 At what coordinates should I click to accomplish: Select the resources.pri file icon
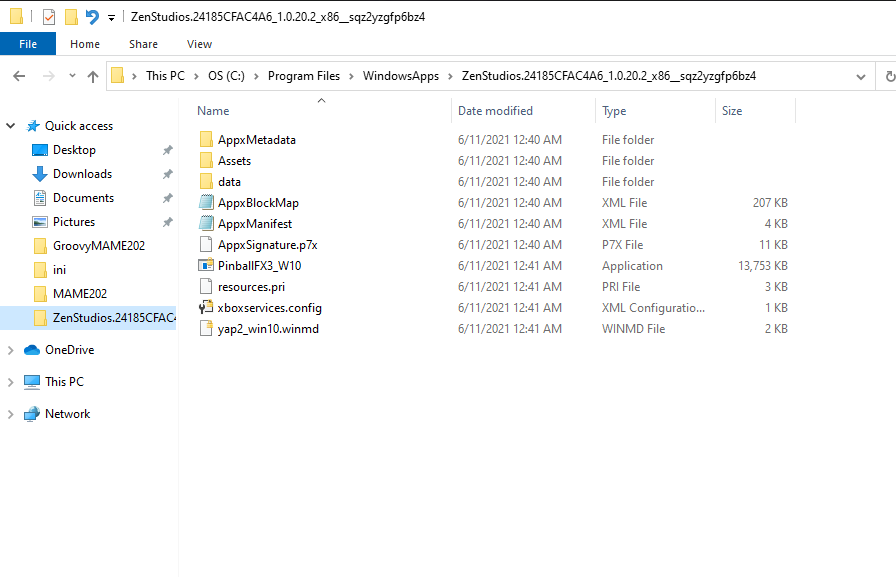click(x=206, y=286)
